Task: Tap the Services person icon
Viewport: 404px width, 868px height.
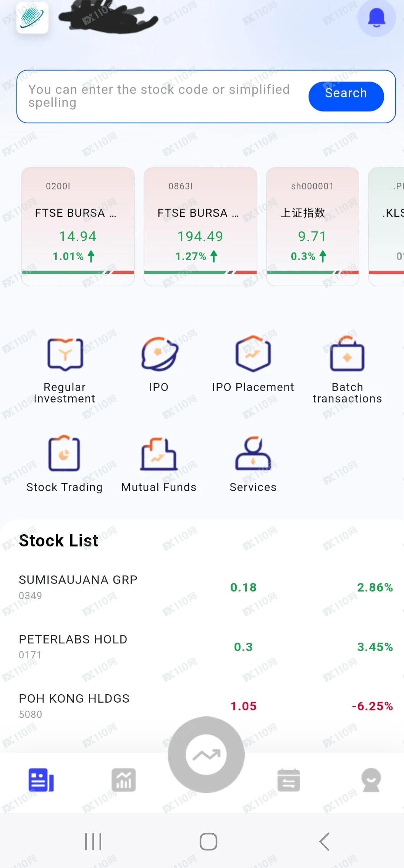Action: [x=253, y=453]
